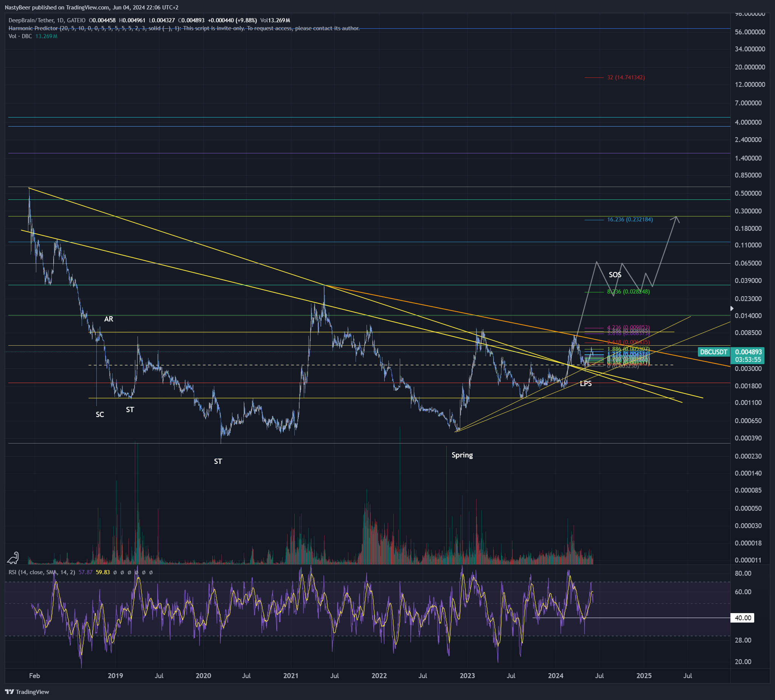The width and height of the screenshot is (775, 700).
Task: Click the 2021 label on the time axis
Action: [x=291, y=676]
